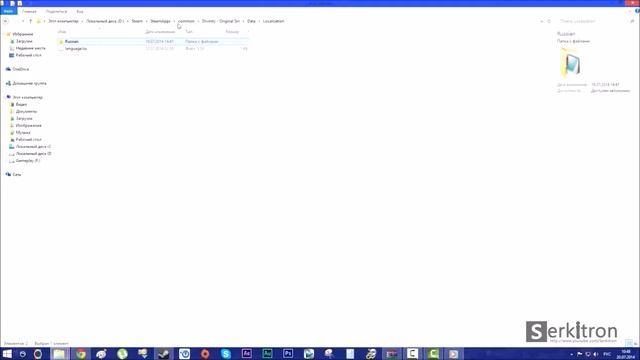This screenshot has height=360, width=640.
Task: Open Adobe Photoshop from the taskbar
Action: (288, 353)
